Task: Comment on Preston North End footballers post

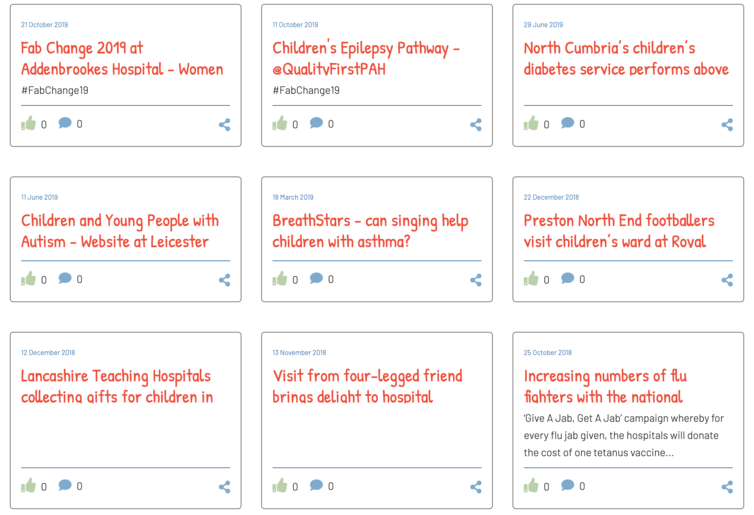Action: [x=567, y=278]
